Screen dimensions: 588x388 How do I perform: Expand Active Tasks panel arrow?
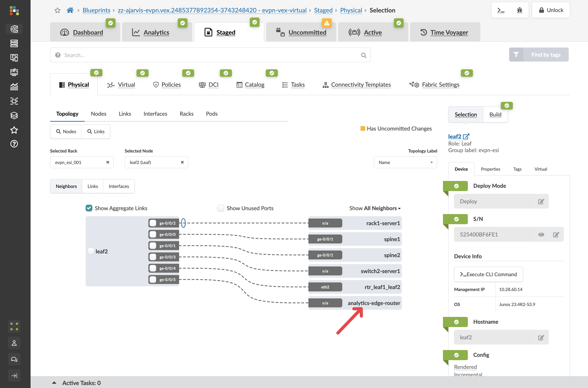pos(54,383)
